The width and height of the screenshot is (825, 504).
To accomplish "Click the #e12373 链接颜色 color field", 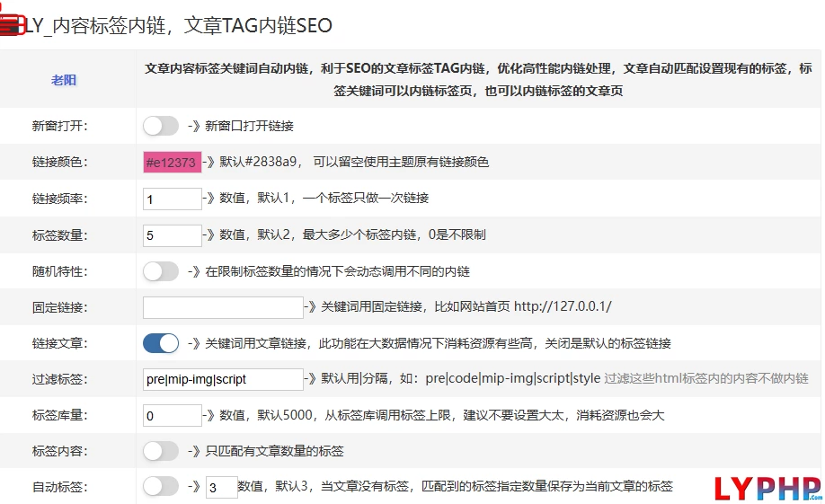I will click(172, 163).
